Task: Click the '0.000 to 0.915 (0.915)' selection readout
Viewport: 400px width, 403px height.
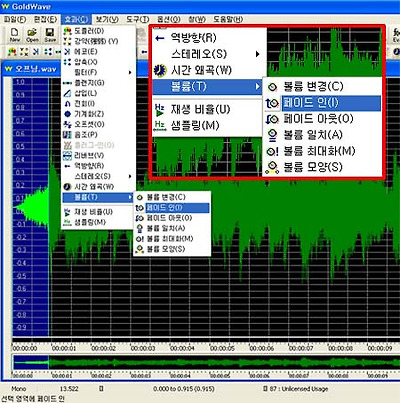Action: (x=184, y=389)
